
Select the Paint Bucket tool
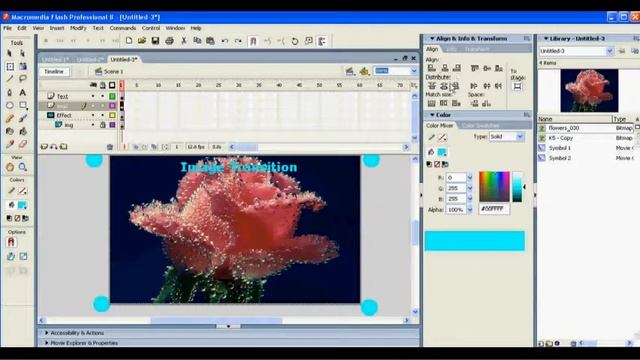coord(22,131)
